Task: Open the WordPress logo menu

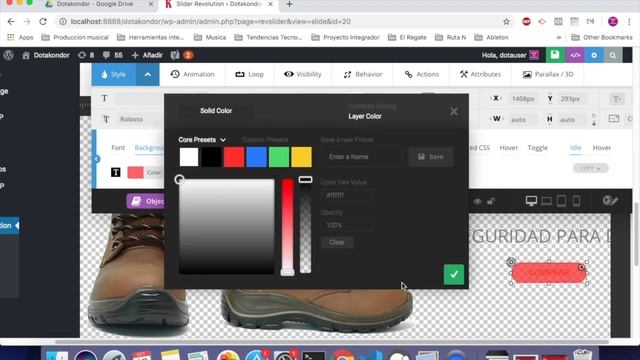Action: tap(9, 55)
